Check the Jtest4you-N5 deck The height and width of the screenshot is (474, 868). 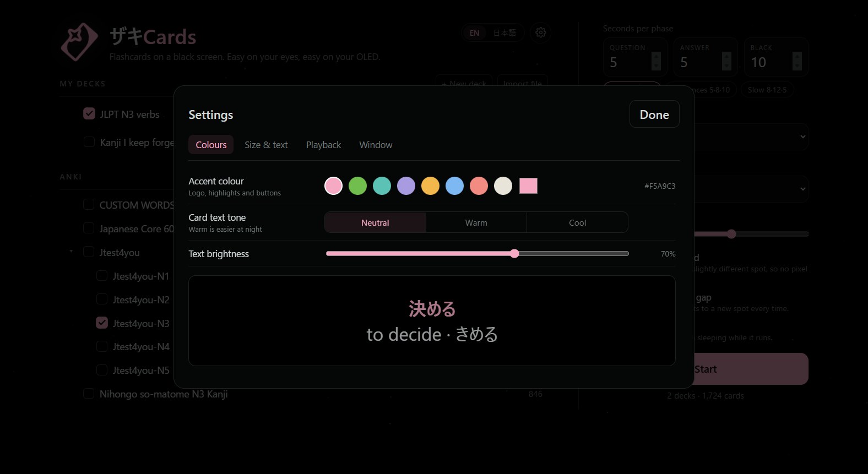coord(102,370)
